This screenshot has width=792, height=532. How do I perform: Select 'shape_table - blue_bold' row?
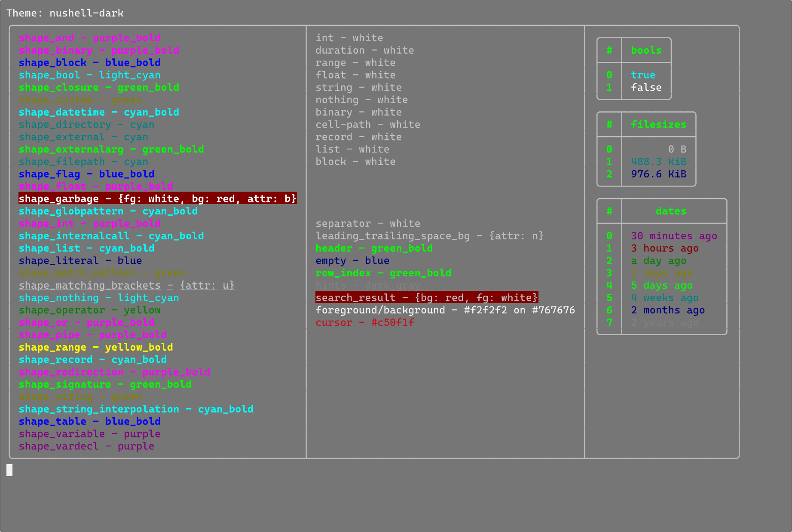90,422
